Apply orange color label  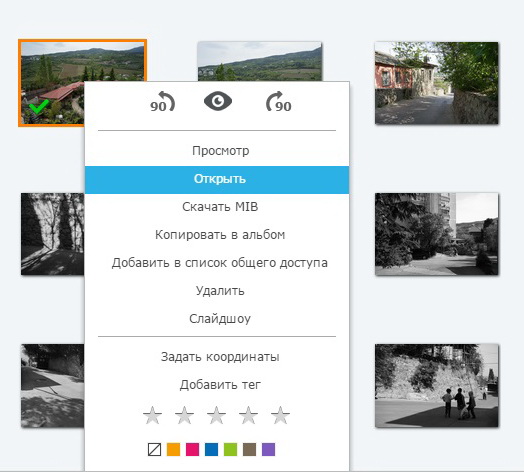click(x=173, y=450)
